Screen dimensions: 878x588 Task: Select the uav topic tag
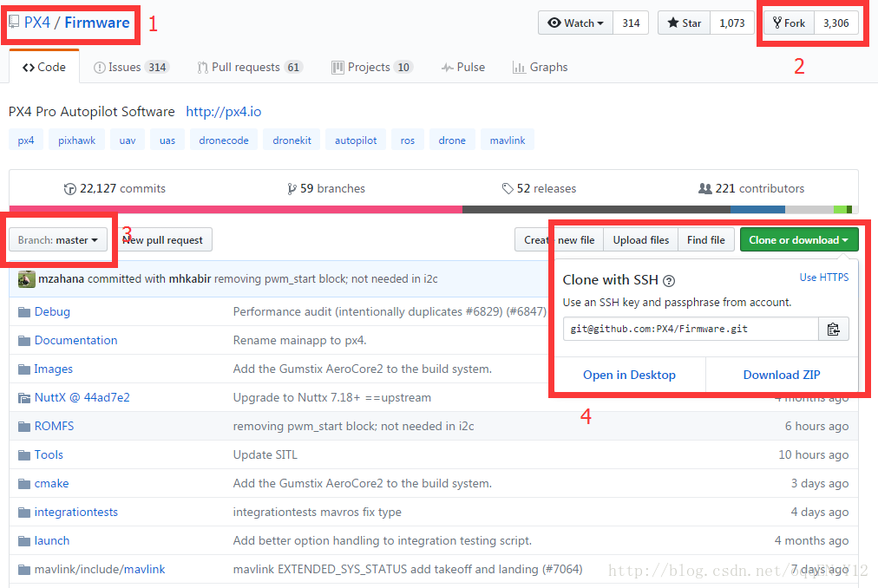[128, 140]
